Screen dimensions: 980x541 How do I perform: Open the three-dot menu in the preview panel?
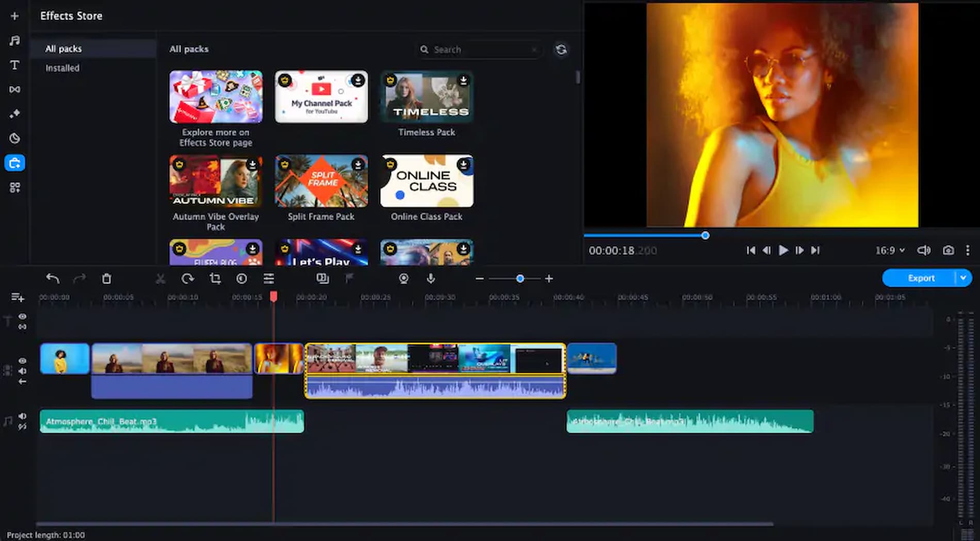click(968, 251)
